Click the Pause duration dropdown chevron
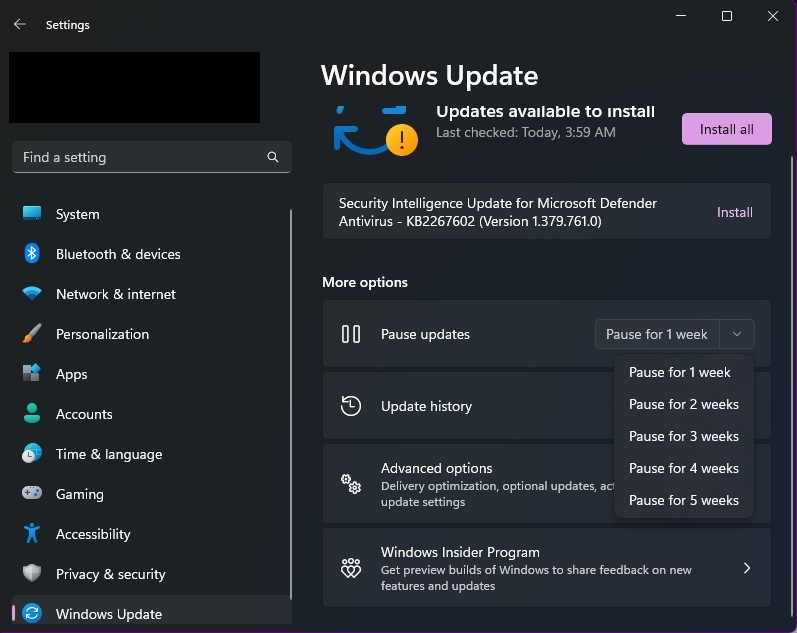 [737, 334]
